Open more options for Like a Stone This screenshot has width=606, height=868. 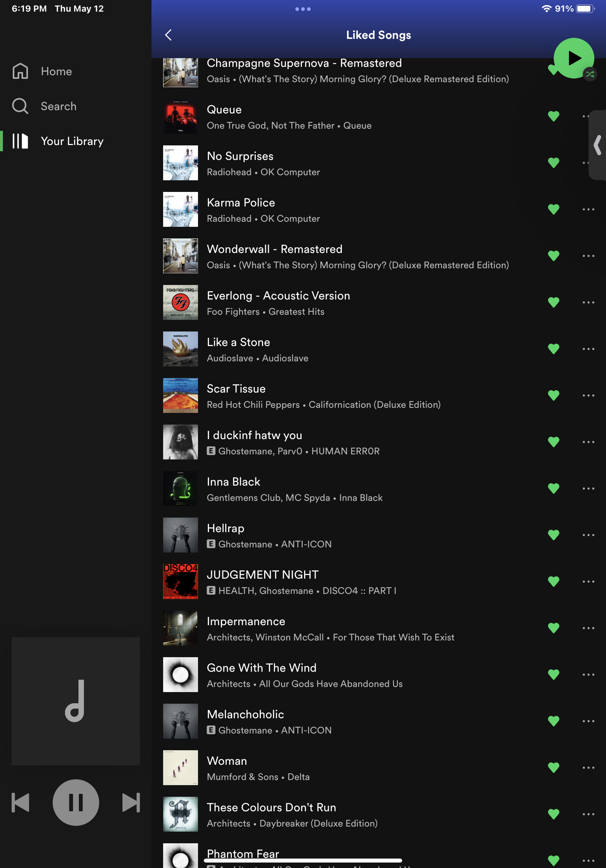[x=588, y=349]
